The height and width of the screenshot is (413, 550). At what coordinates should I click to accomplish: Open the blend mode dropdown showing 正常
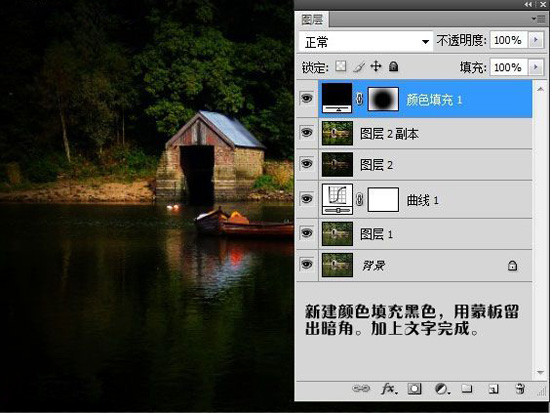tap(366, 42)
